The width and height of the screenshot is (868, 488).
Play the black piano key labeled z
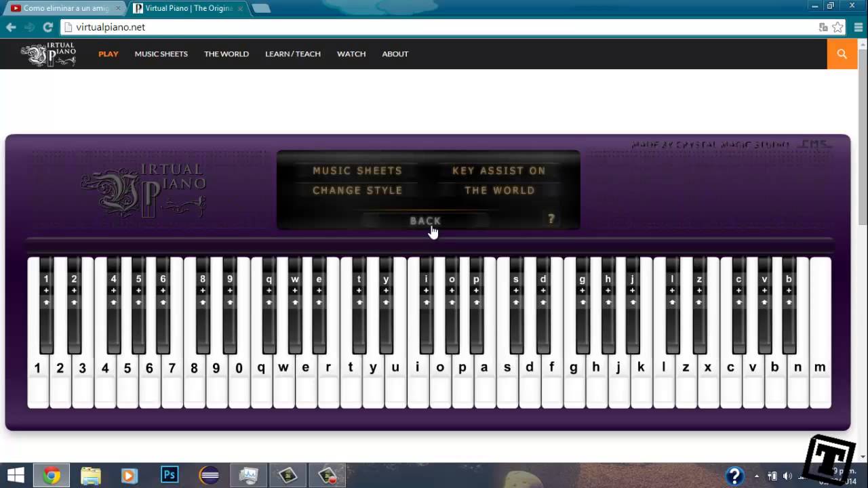[699, 305]
